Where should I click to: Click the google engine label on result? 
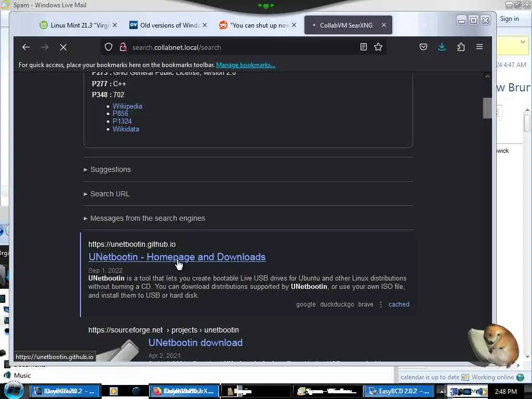click(305, 304)
